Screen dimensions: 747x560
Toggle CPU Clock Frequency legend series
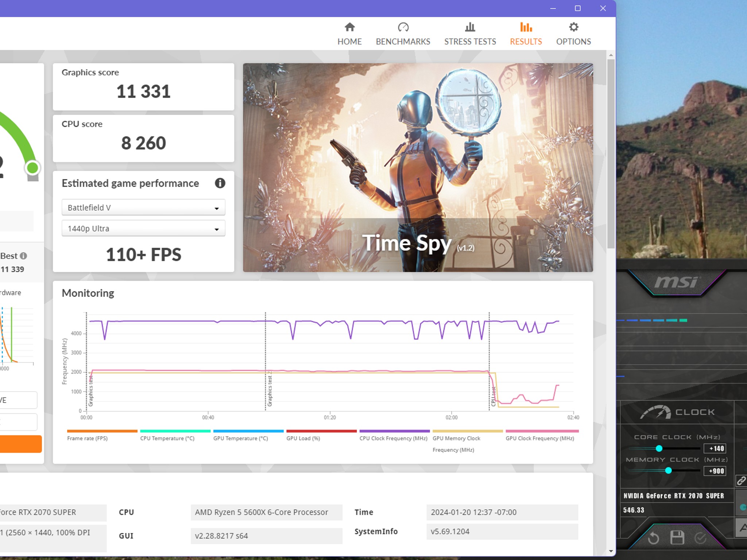tap(394, 435)
